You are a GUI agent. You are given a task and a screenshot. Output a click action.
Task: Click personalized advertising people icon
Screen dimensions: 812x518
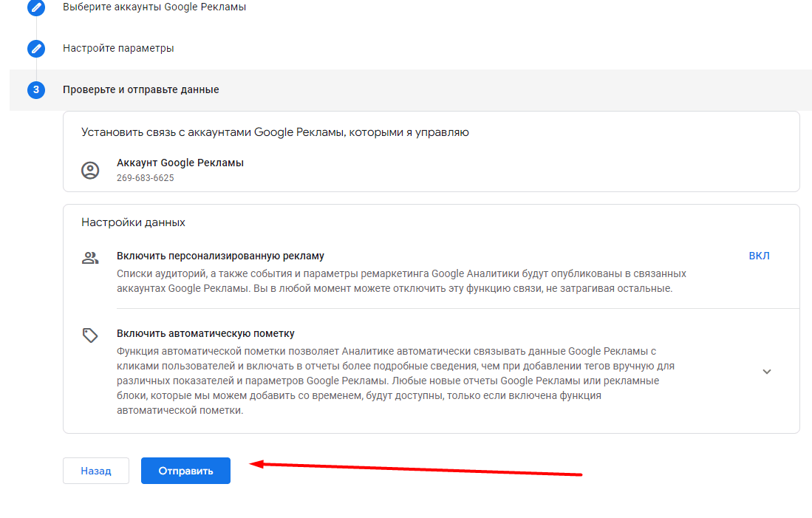click(x=90, y=257)
